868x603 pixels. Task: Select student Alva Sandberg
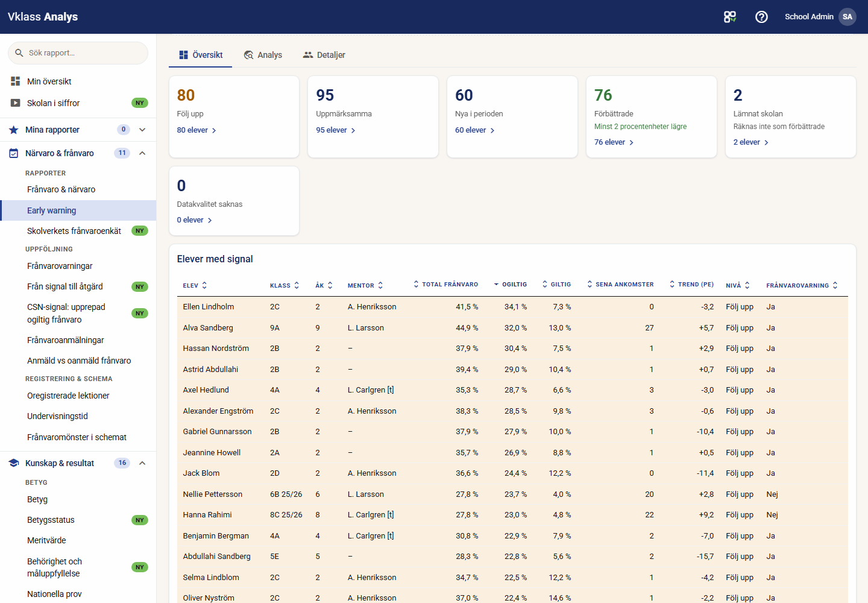208,328
